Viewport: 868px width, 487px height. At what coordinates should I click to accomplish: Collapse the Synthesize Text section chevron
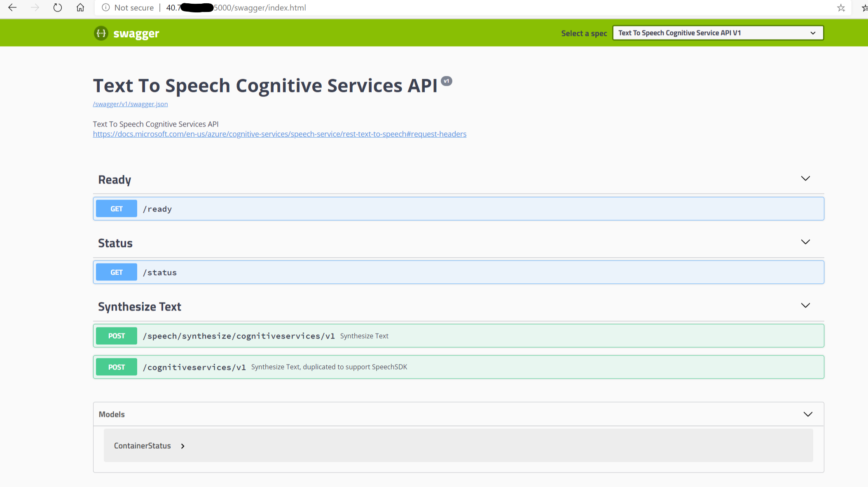click(805, 306)
